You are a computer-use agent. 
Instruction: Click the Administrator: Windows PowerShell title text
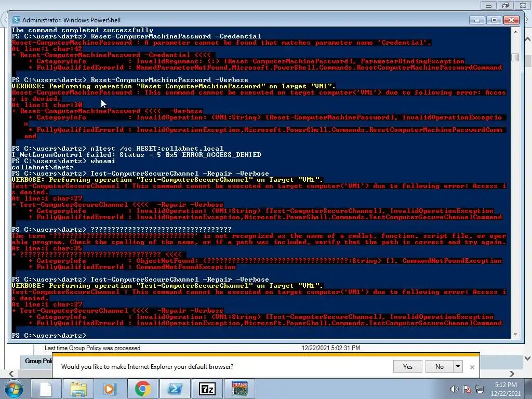pyautogui.click(x=71, y=20)
